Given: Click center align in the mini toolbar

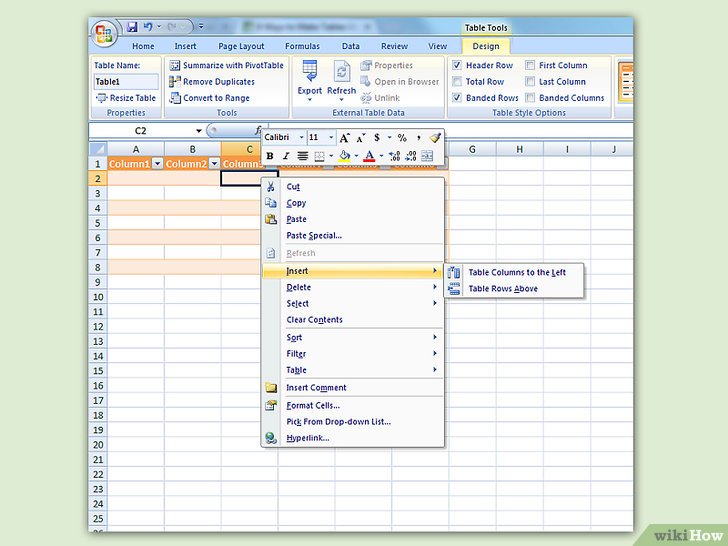Looking at the screenshot, I should [303, 156].
